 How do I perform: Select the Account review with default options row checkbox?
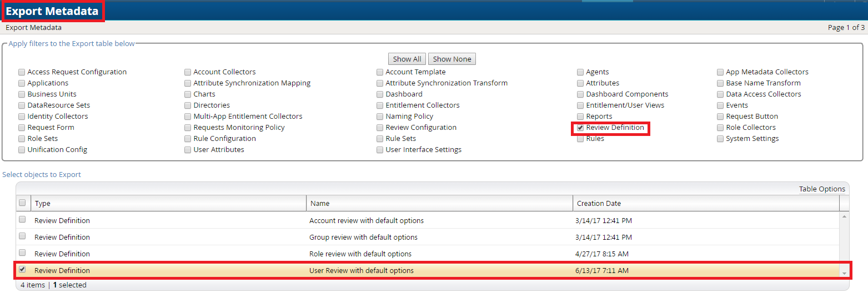pos(22,220)
